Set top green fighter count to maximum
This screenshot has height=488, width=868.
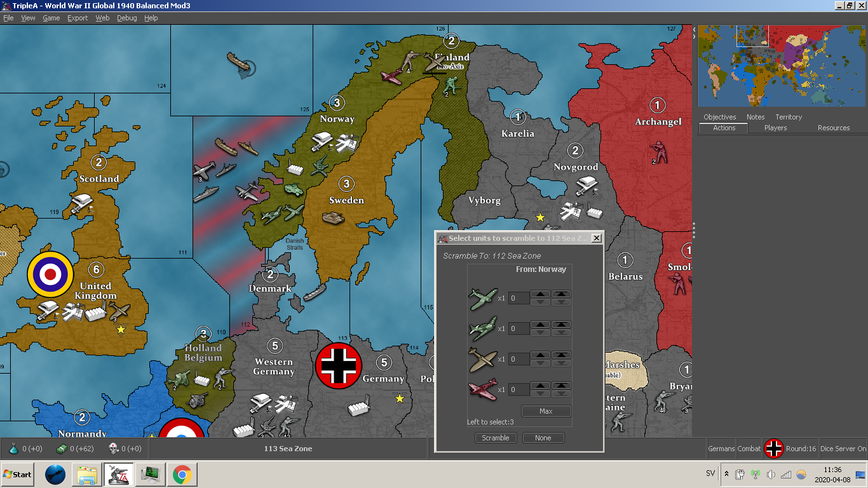[x=561, y=294]
